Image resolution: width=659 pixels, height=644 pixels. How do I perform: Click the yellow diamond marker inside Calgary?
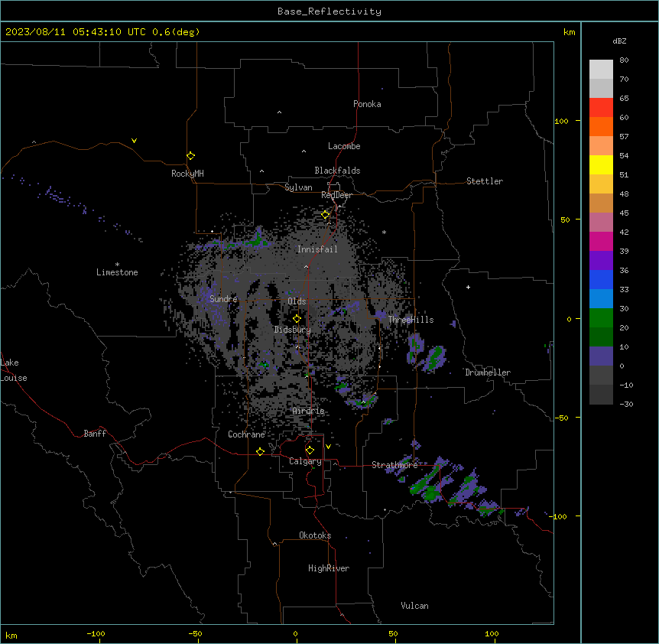tap(310, 450)
